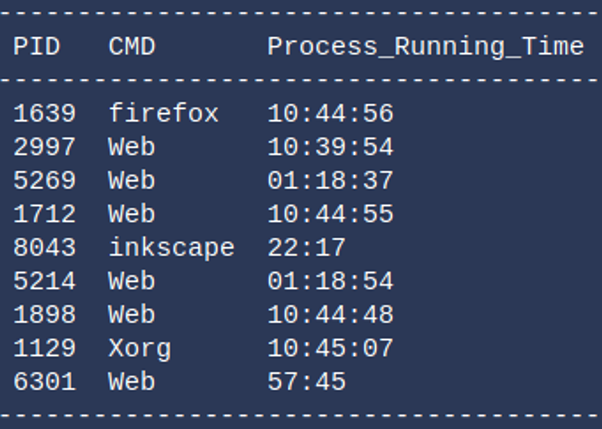Viewport: 602px width, 429px height.
Task: Select PID 5269 in the list
Action: tap(44, 181)
